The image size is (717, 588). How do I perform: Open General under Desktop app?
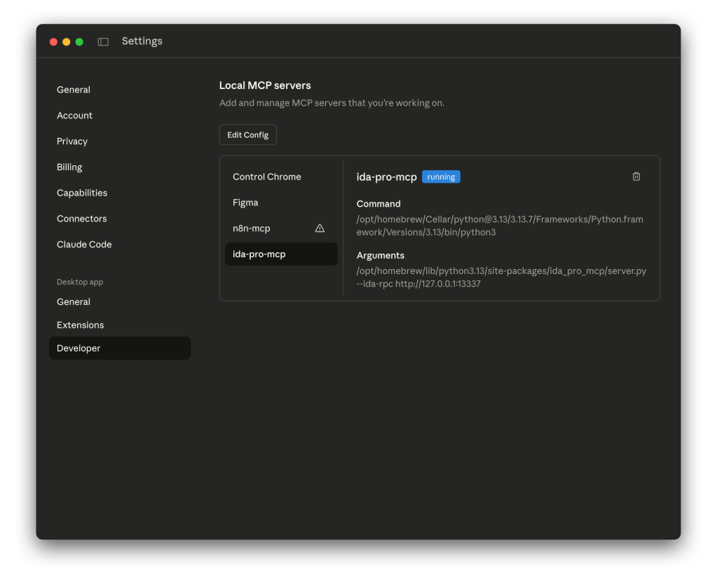pos(74,302)
